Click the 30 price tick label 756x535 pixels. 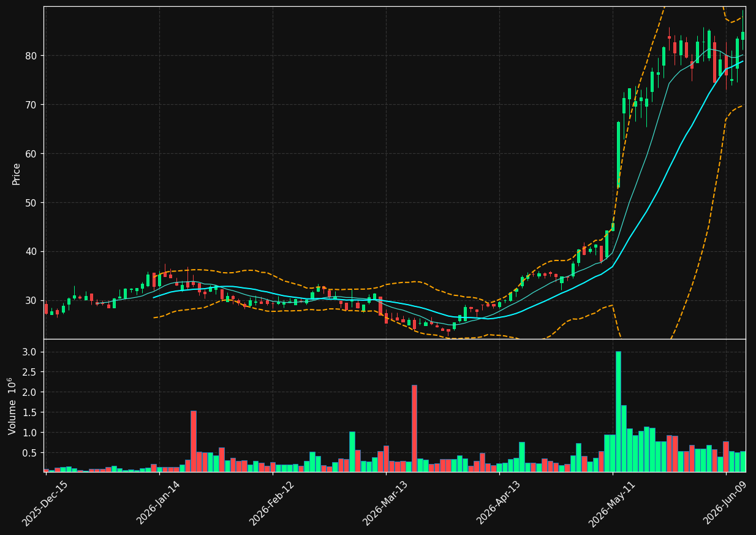(31, 300)
